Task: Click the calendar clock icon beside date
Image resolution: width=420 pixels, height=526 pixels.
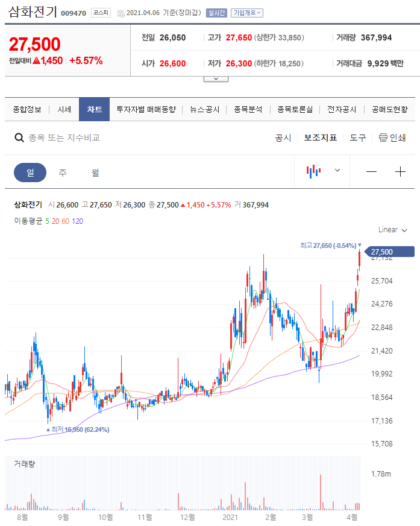Action: tap(121, 13)
